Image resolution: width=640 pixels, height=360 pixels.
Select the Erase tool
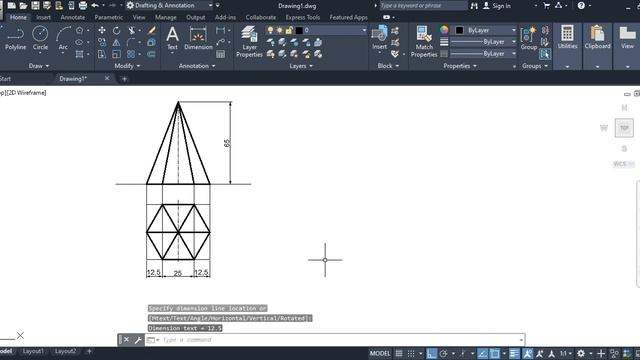click(x=151, y=30)
